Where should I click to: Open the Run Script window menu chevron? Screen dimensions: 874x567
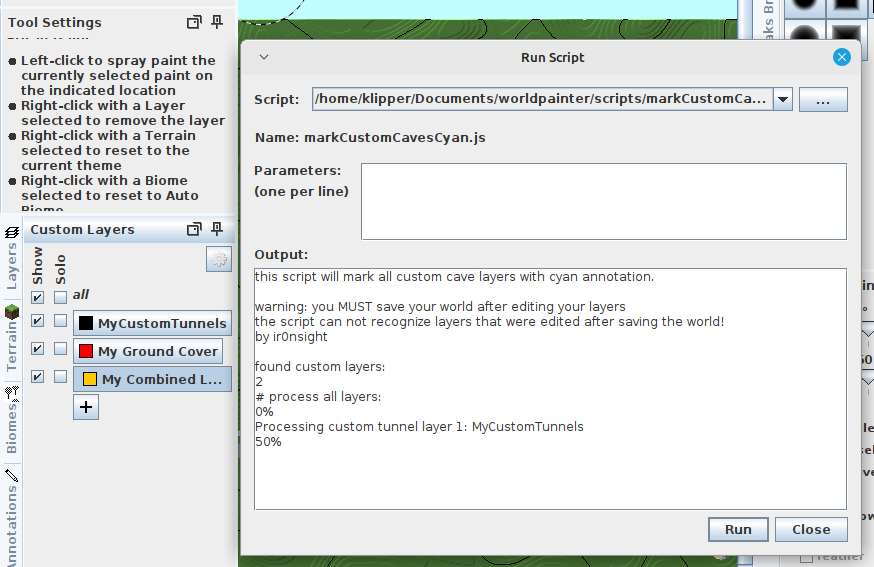tap(264, 57)
